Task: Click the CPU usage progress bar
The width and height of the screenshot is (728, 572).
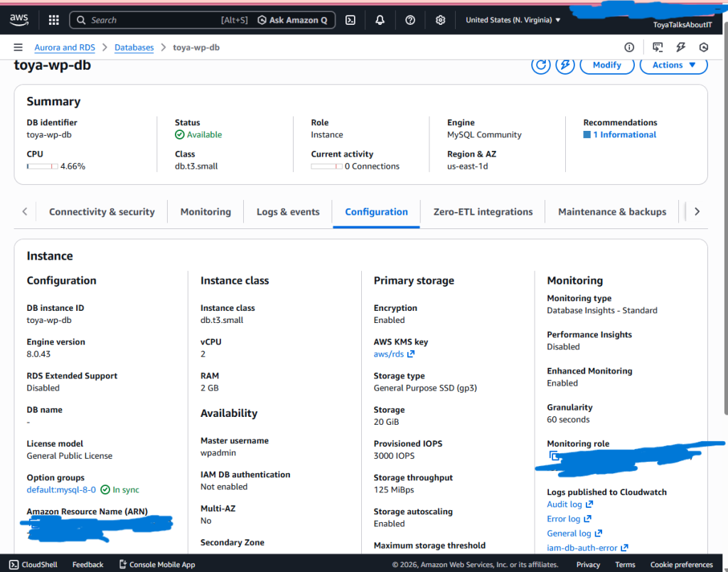Action: pos(43,166)
